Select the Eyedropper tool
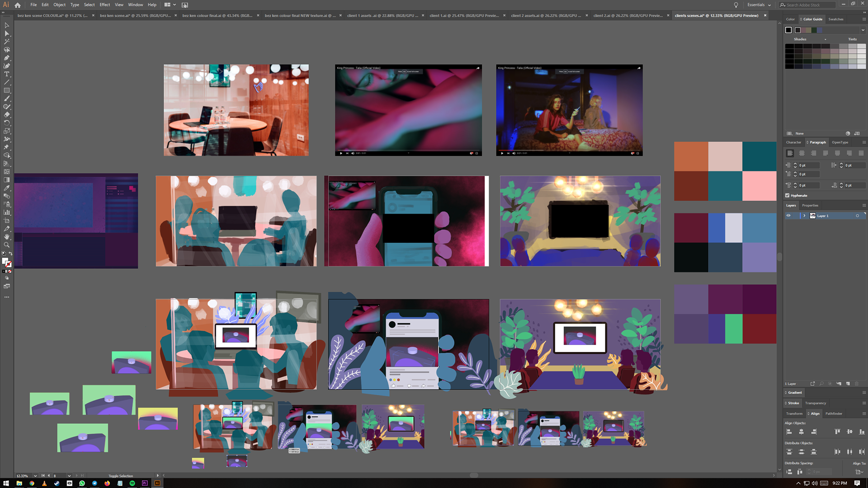 [7, 188]
